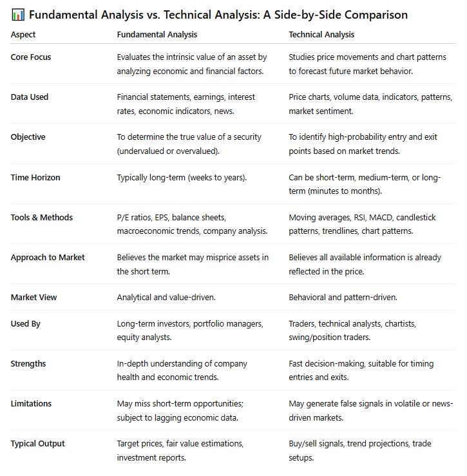
Task: Click the 'Used By' row label
Action: click(x=26, y=323)
